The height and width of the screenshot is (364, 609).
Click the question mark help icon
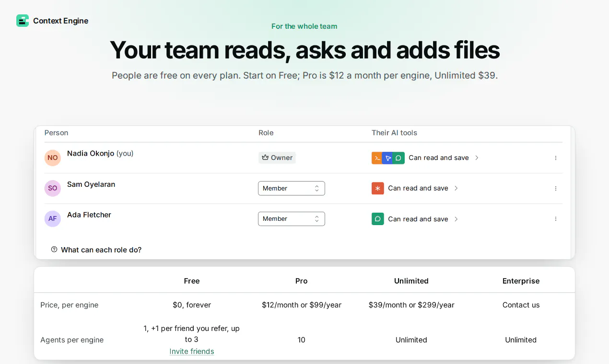pos(54,250)
